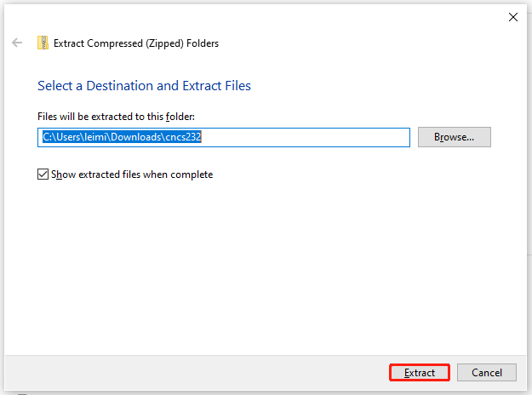This screenshot has width=532, height=395.
Task: Click the 'Select a Destination and Extract Files' heading
Action: pyautogui.click(x=144, y=86)
